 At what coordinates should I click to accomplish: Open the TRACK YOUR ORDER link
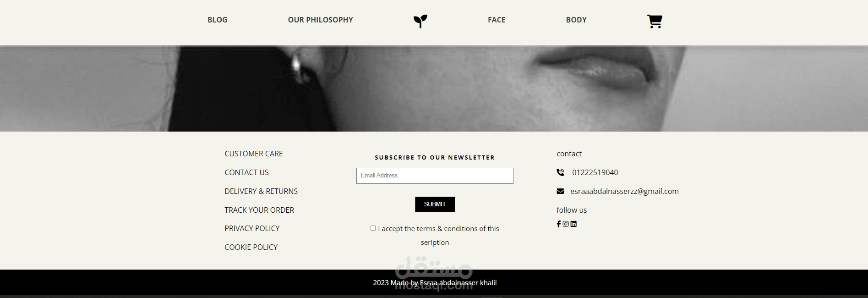coord(259,210)
